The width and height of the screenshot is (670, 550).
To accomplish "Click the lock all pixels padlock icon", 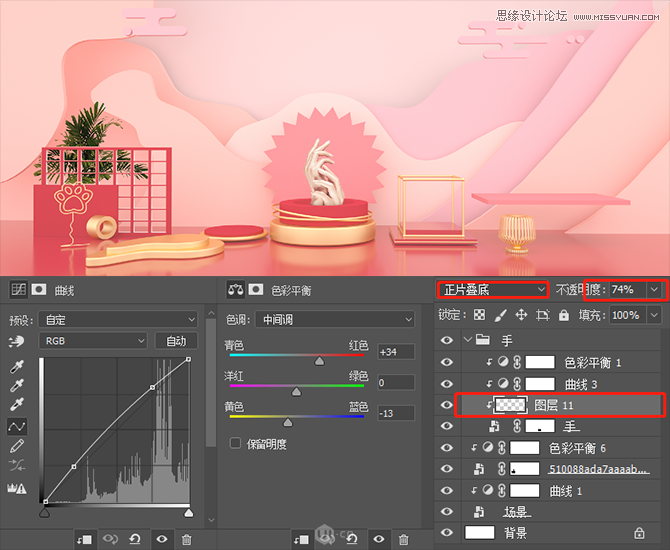I will pyautogui.click(x=564, y=315).
